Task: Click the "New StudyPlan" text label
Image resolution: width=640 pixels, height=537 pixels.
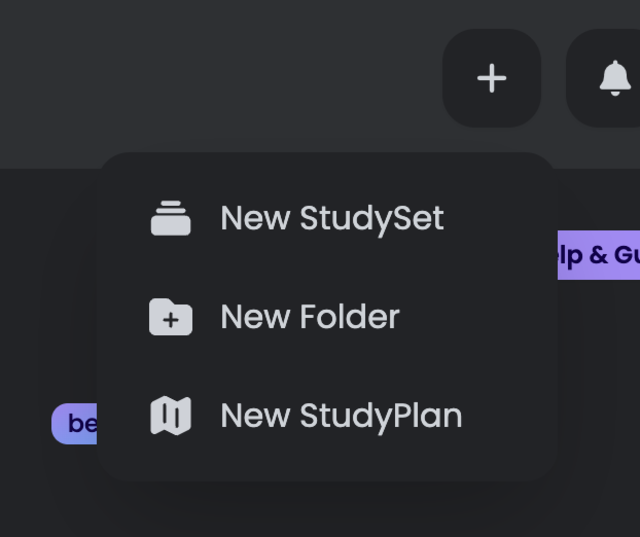Action: tap(340, 416)
